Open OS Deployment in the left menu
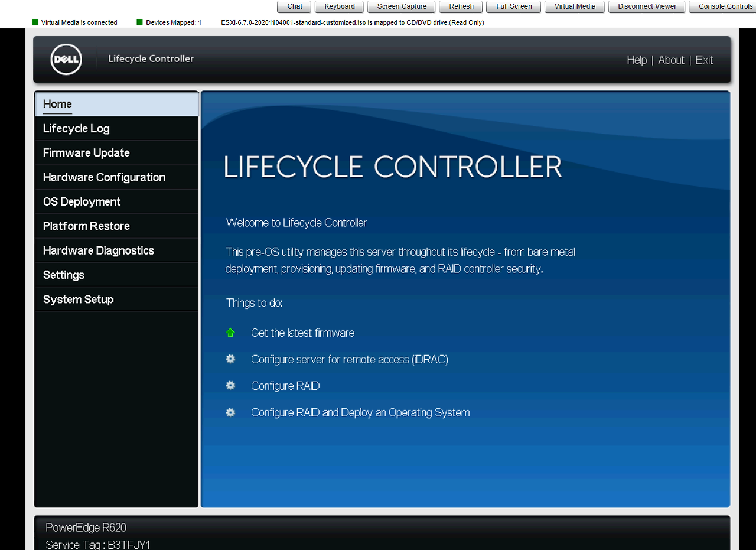The height and width of the screenshot is (550, 756). (117, 201)
